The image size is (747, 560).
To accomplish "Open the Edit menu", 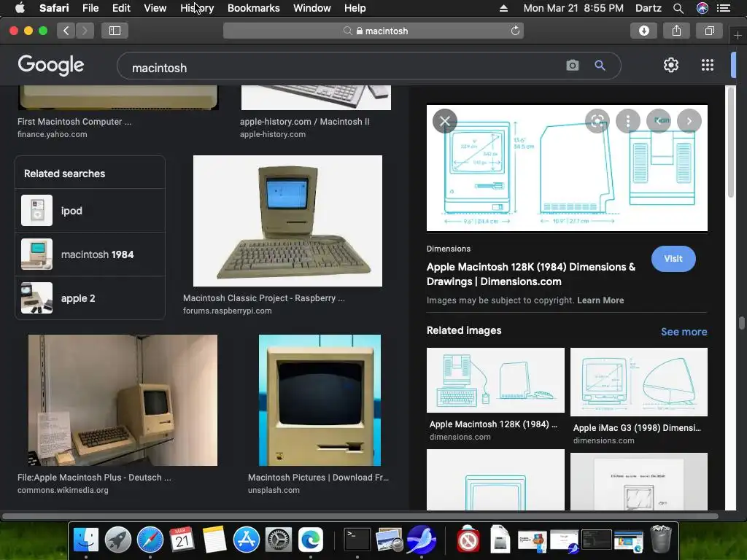I will pos(121,8).
